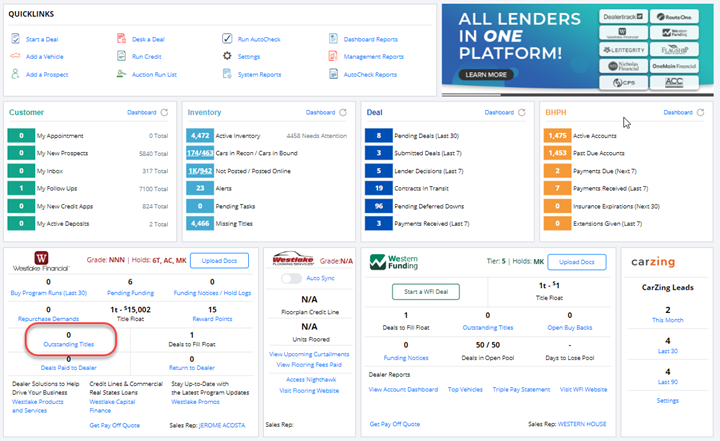Viewport: 720px width, 441px height.
Task: Click the 96 Pending Deferred Downs tile
Action: point(378,206)
